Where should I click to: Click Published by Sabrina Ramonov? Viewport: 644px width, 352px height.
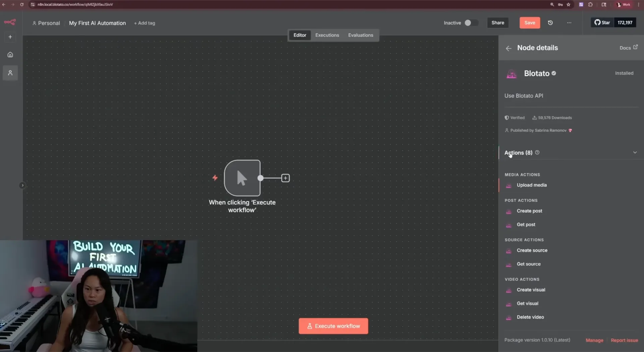click(538, 130)
